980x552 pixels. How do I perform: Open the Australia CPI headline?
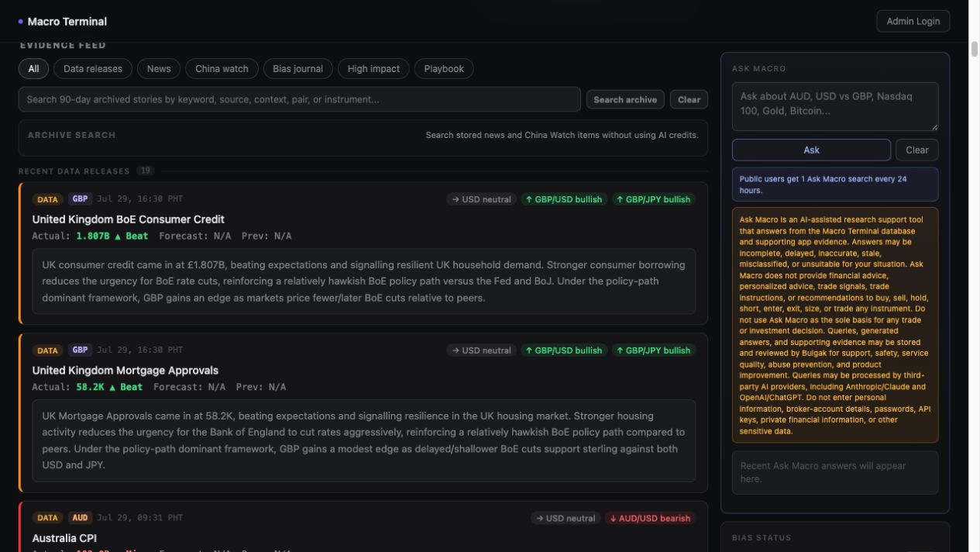click(x=64, y=538)
